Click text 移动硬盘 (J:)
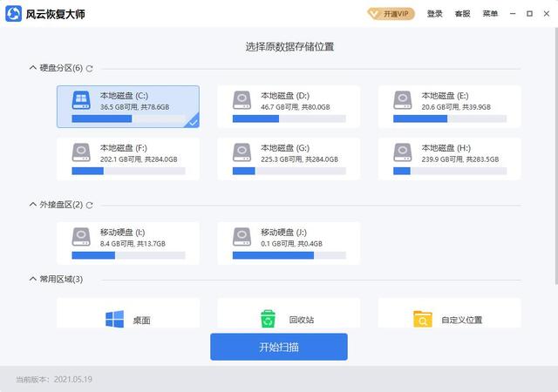This screenshot has width=558, height=392. tap(283, 233)
